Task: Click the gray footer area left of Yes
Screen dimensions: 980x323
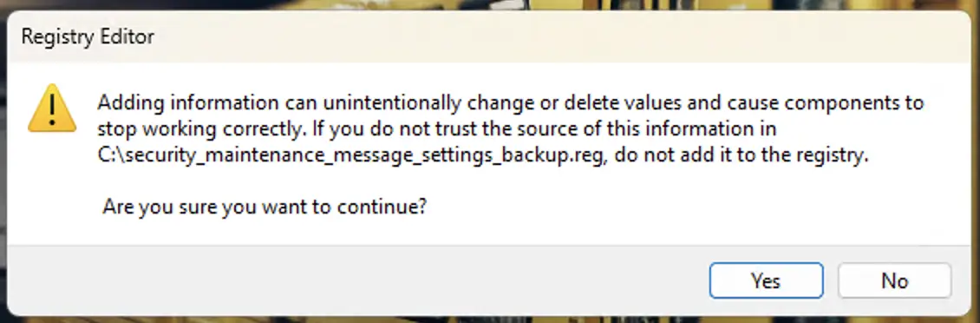Action: 356,280
